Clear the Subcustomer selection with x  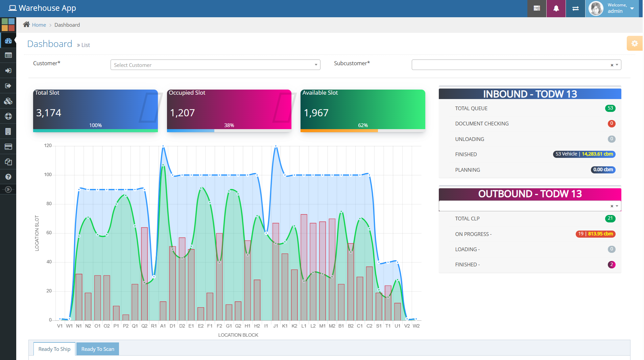[612, 65]
